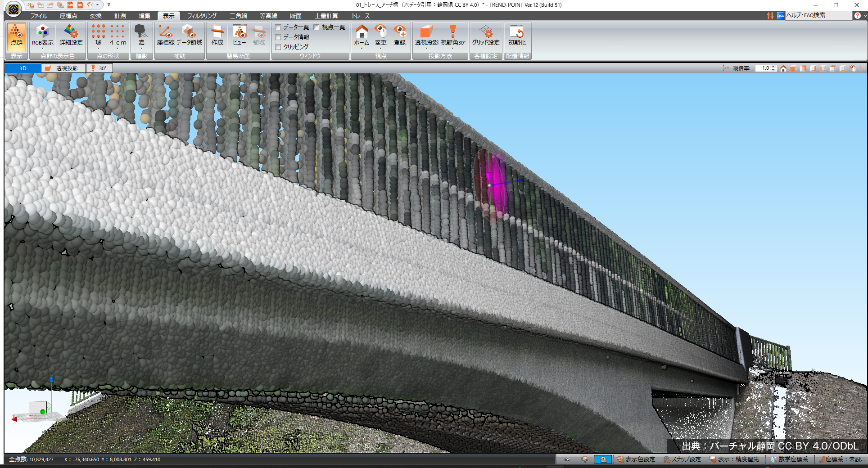Enable the データ一覧 checkbox
The width and height of the screenshot is (868, 468).
[x=278, y=27]
